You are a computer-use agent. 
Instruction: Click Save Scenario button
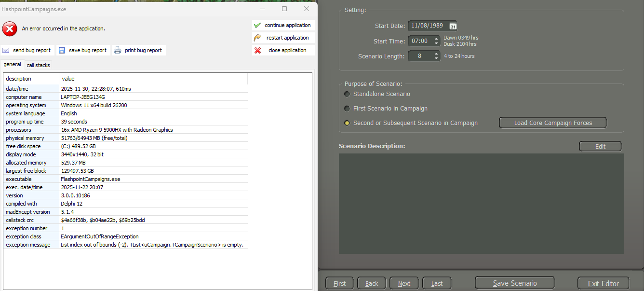click(x=515, y=283)
